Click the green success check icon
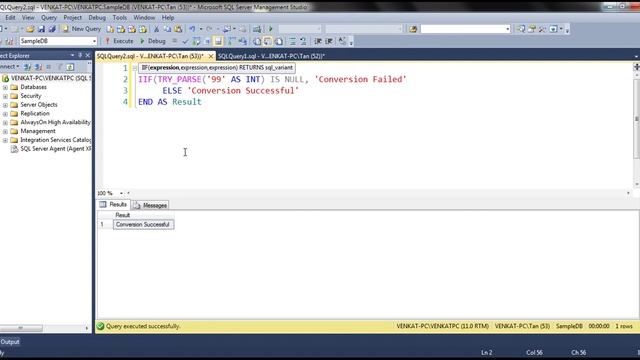 pos(100,326)
